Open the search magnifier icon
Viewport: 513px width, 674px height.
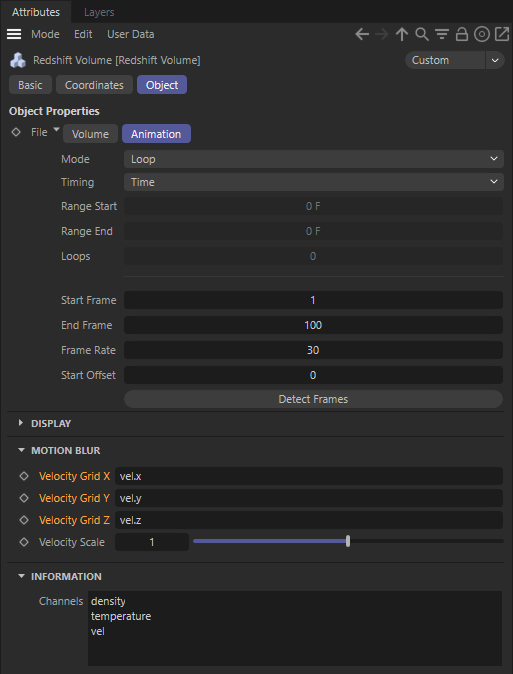422,34
